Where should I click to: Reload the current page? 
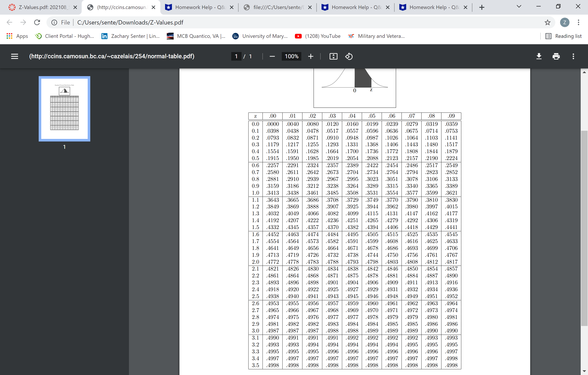37,22
